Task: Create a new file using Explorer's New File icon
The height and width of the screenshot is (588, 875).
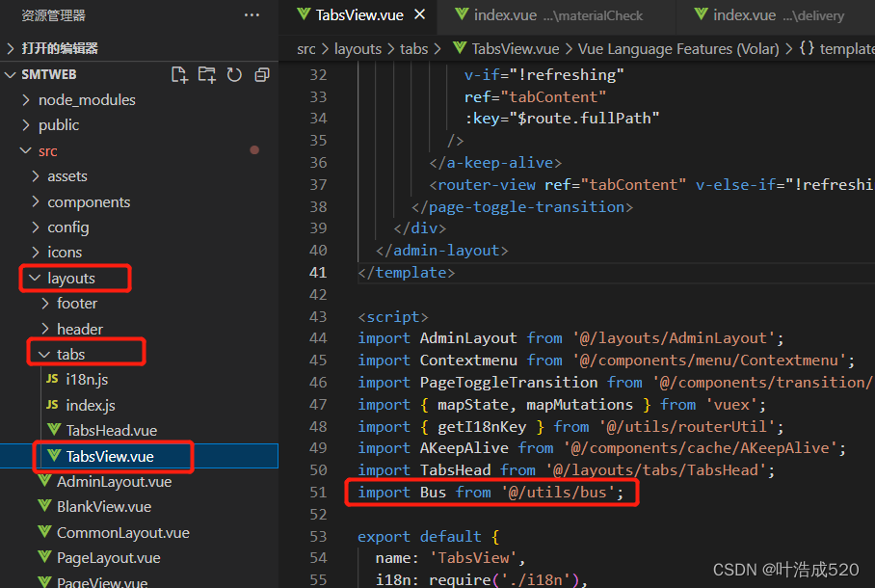Action: [x=179, y=73]
